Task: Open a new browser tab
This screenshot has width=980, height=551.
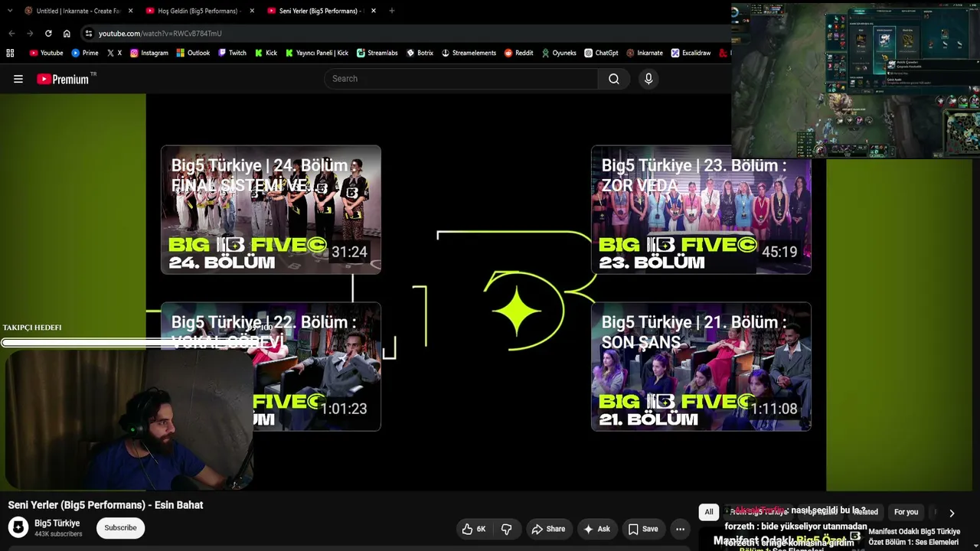Action: point(392,11)
